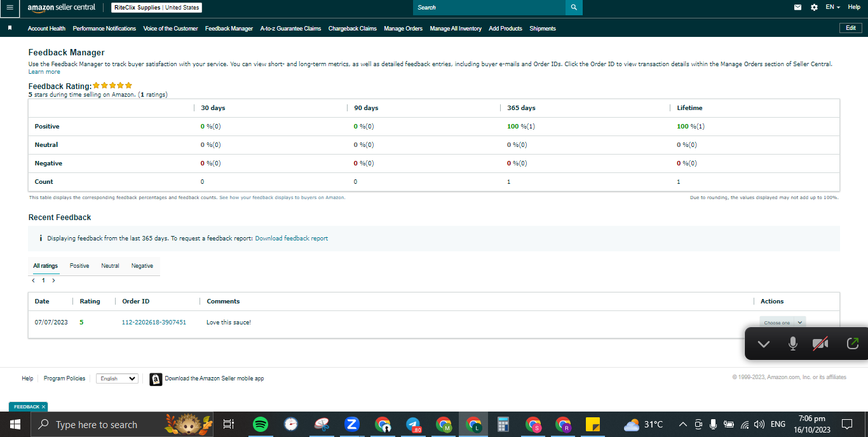Viewport: 868px width, 437px height.
Task: Open Add Products page
Action: click(505, 28)
